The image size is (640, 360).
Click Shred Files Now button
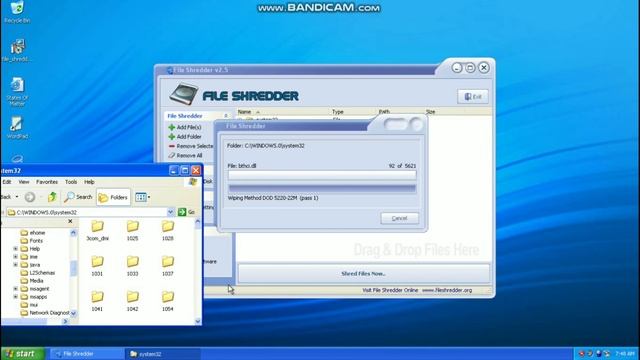[364, 273]
